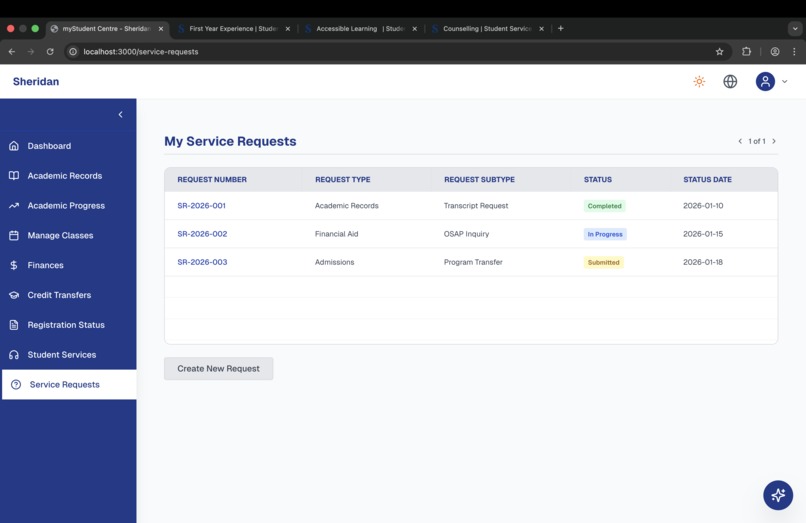Click the REQUEST NUMBER column header
This screenshot has height=523, width=806.
(x=212, y=179)
